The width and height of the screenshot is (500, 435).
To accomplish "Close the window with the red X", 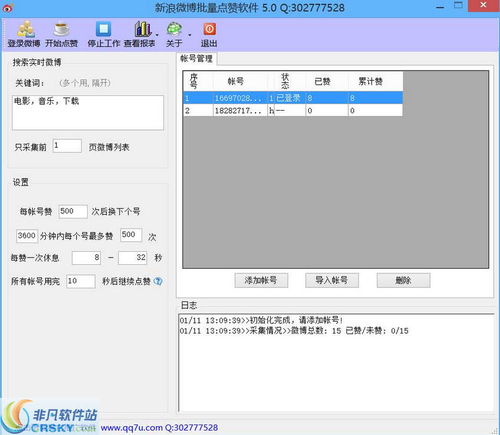I will pyautogui.click(x=483, y=5).
